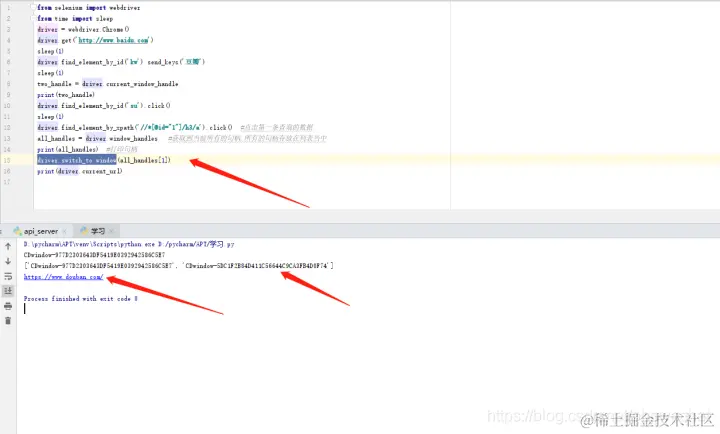Click the list of two CDwindow handles output
720x434 pixels.
[179, 266]
